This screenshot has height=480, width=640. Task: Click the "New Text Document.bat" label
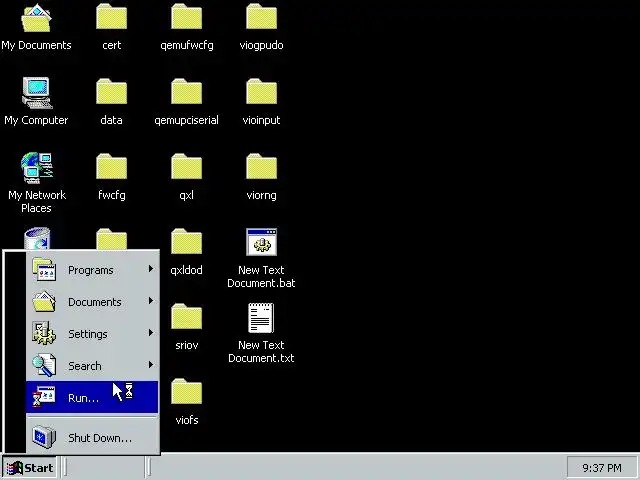coord(261,277)
